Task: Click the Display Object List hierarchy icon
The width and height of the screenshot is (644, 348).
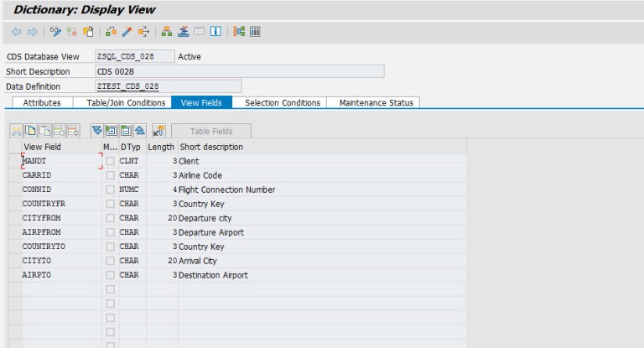Action: pyautogui.click(x=167, y=32)
